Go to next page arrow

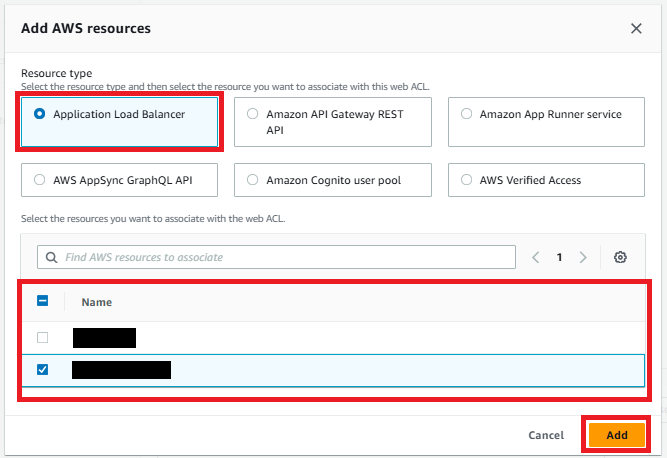pos(583,257)
